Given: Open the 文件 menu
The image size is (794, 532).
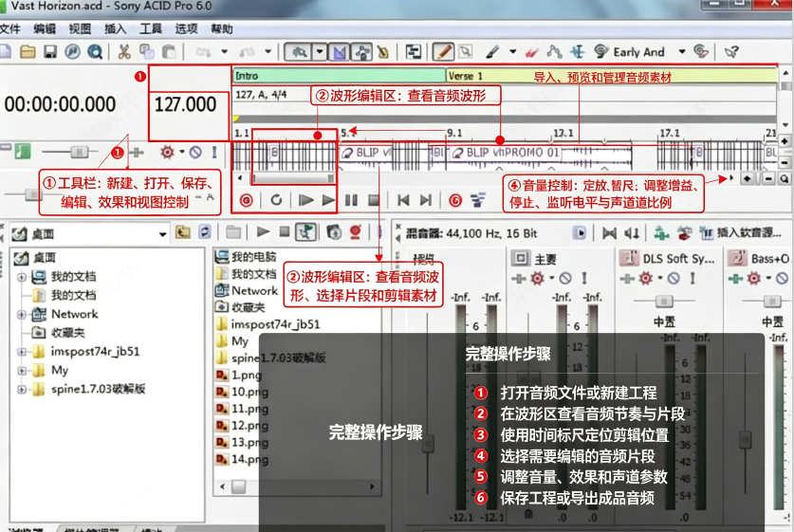Looking at the screenshot, I should pyautogui.click(x=9, y=28).
